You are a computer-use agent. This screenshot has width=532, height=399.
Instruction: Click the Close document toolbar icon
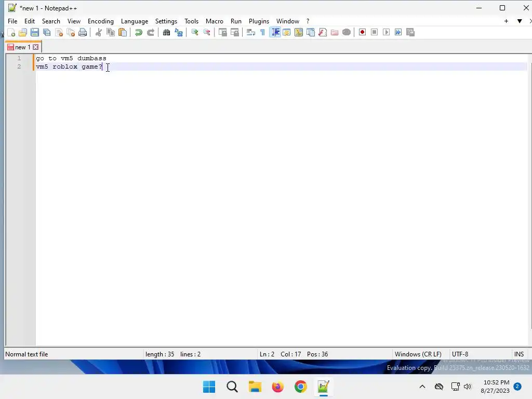point(59,32)
